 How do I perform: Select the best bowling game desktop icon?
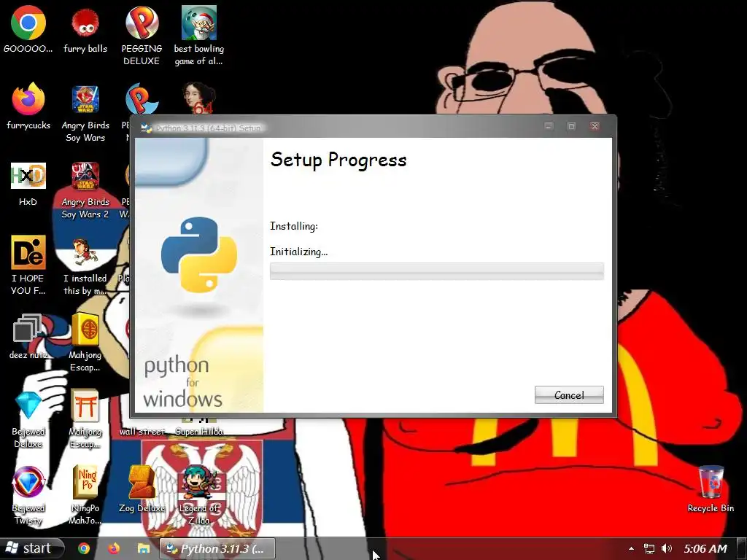coord(198,36)
